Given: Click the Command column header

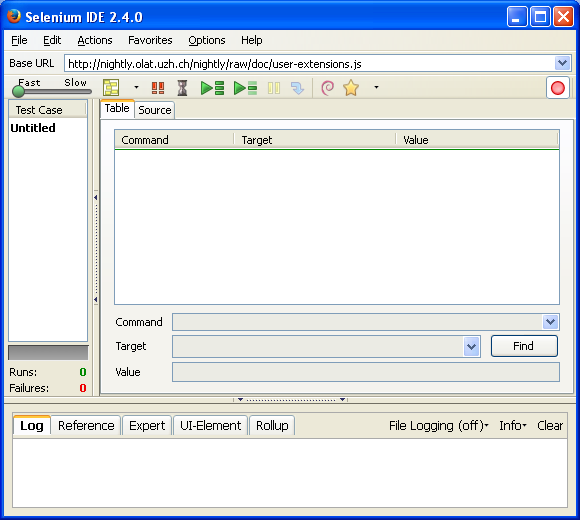Looking at the screenshot, I should tap(174, 140).
